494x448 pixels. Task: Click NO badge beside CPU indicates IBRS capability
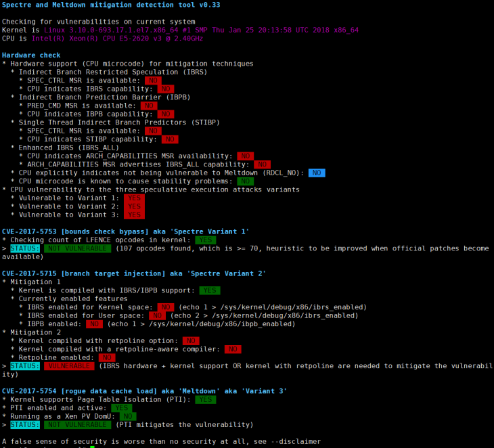(165, 89)
